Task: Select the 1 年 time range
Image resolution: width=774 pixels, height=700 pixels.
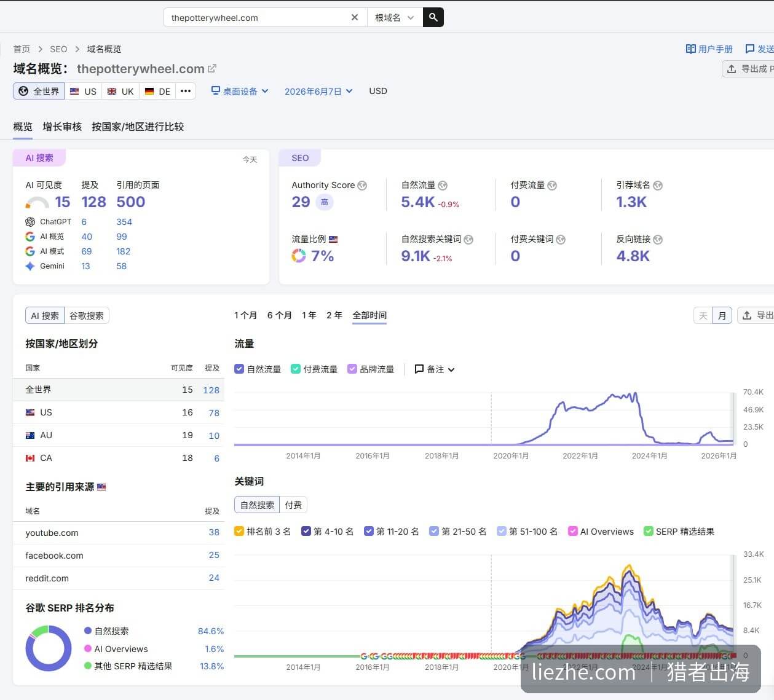Action: (309, 315)
